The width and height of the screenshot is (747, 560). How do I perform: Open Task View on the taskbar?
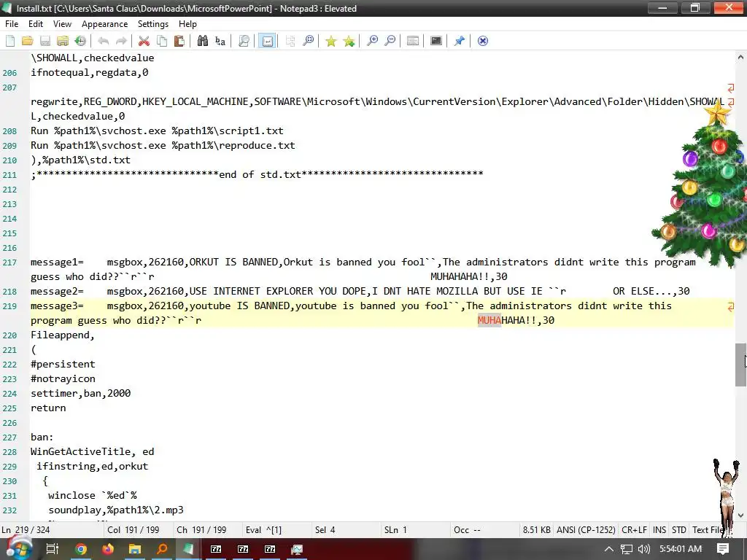click(x=52, y=549)
